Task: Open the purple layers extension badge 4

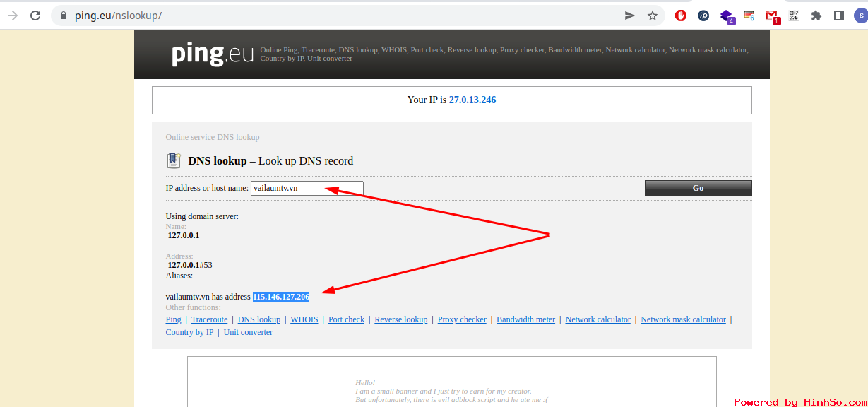Action: point(727,16)
